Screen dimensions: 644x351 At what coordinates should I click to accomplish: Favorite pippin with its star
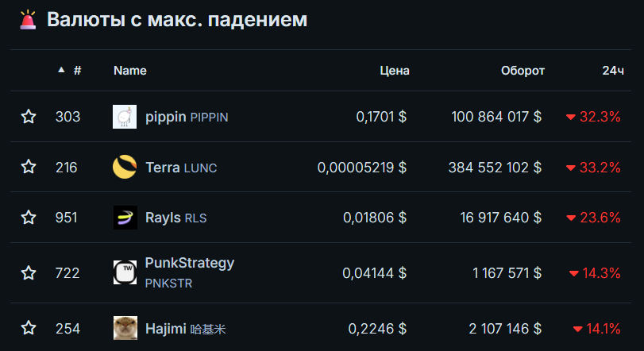pos(29,117)
